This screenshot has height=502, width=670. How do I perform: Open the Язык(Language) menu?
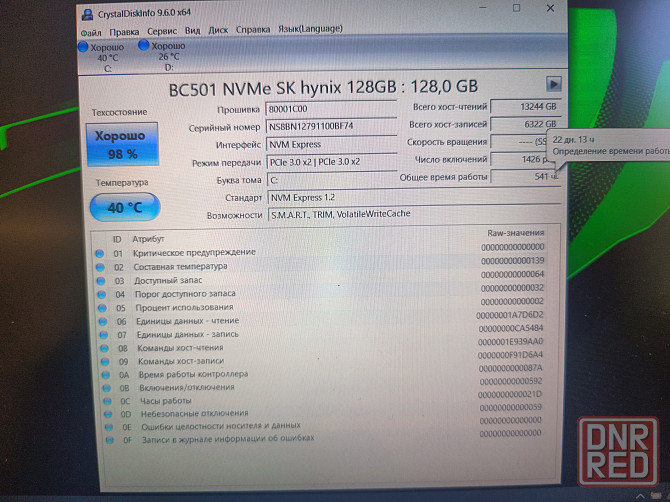click(x=310, y=29)
